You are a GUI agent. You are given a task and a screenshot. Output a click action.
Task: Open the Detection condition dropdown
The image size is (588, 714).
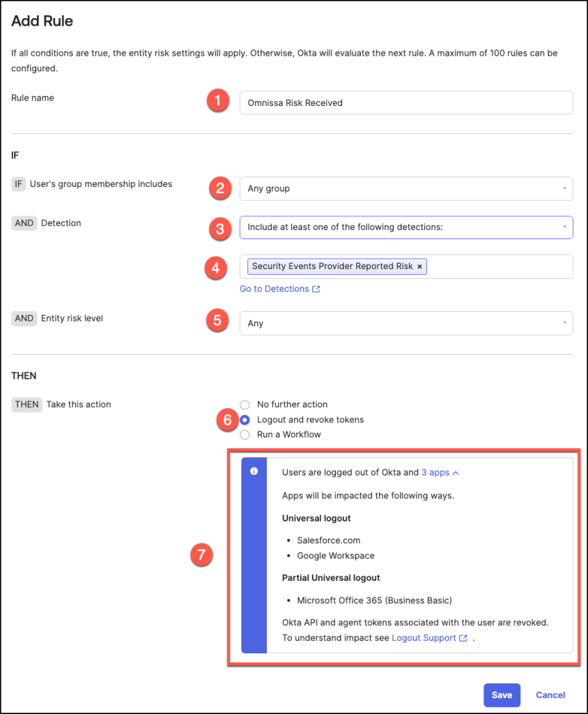[405, 227]
